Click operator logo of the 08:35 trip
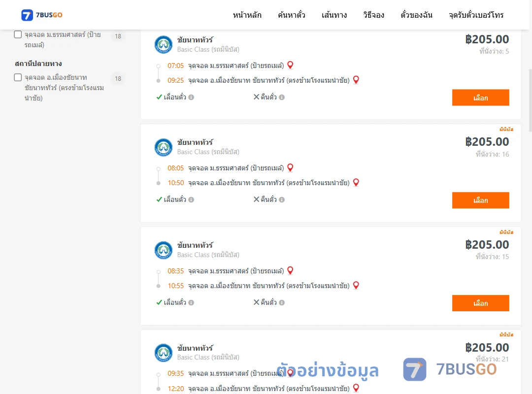532x394 pixels. [164, 250]
